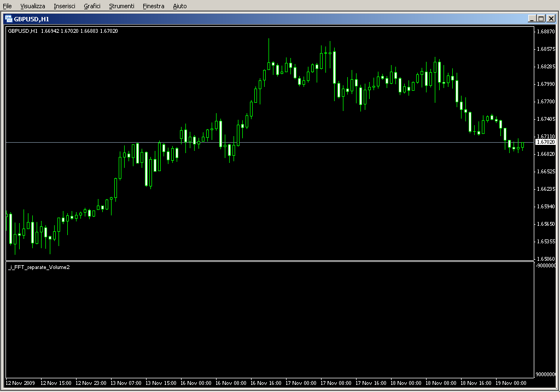Click the 18 Nov 16:00 time label
Viewport: 560px width, 392px height.
click(476, 383)
